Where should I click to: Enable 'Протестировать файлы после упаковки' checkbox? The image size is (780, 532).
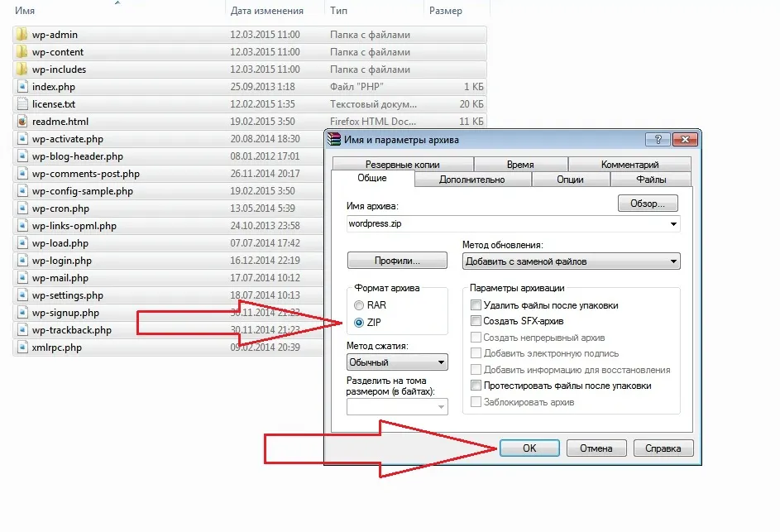476,386
